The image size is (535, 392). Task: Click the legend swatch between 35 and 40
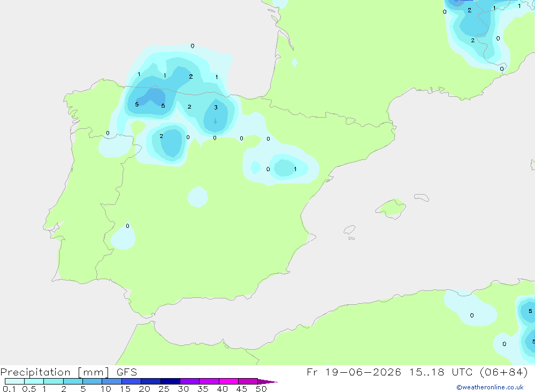tap(209, 381)
